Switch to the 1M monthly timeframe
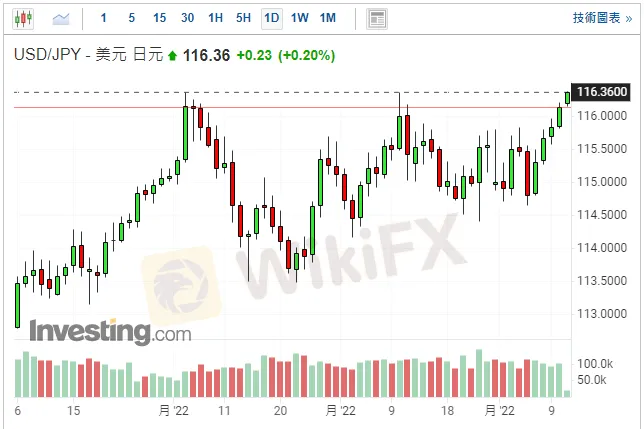This screenshot has width=644, height=429. click(328, 18)
